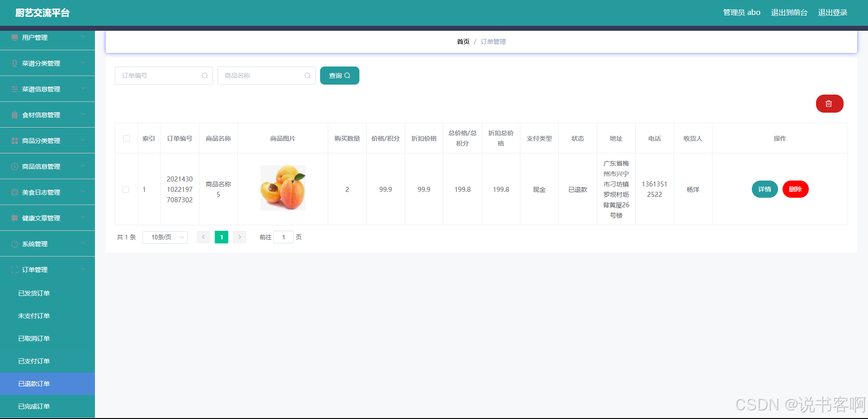Go to 首页 via the breadcrumb link
868x419 pixels.
point(462,41)
